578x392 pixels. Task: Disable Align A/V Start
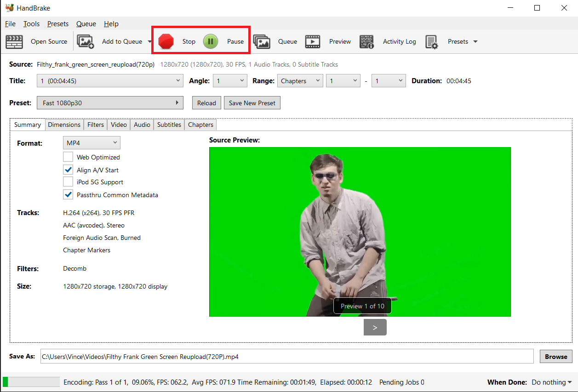68,169
